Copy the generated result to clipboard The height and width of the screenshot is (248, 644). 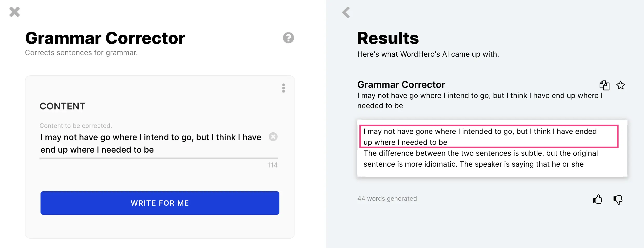(x=604, y=85)
